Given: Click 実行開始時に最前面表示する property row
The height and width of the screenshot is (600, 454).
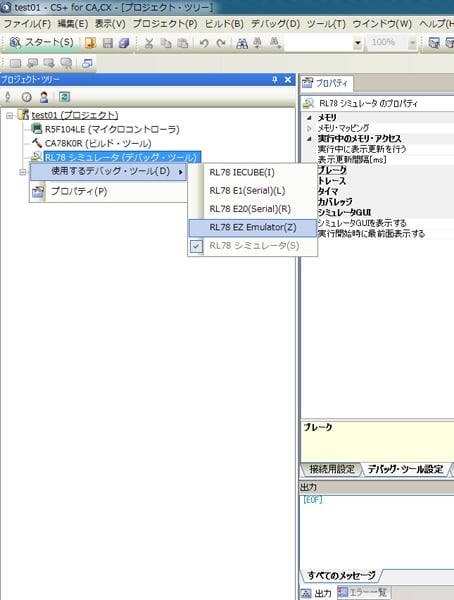Looking at the screenshot, I should point(371,233).
